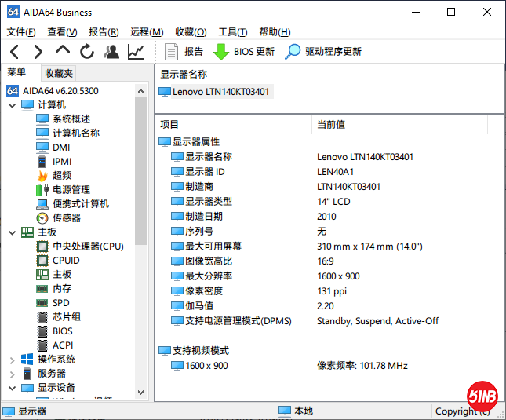506x420 pixels.
Task: Click the Forward navigation arrow
Action: tap(38, 52)
